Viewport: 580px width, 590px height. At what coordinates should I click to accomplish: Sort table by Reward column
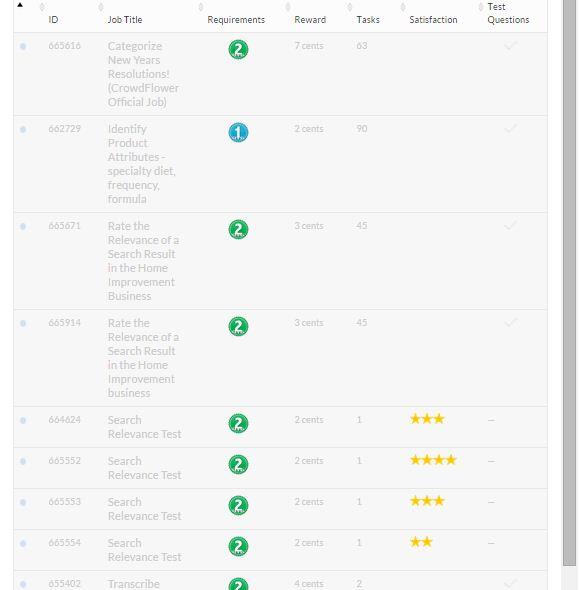click(310, 20)
